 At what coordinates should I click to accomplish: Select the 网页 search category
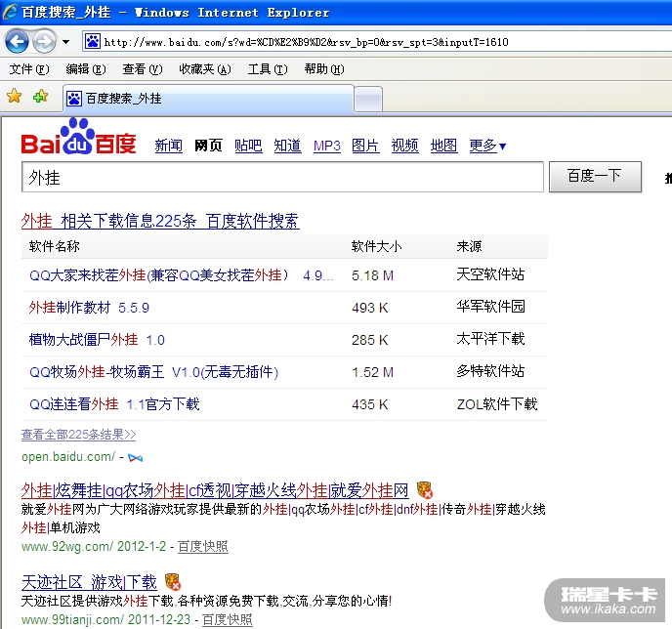point(208,146)
